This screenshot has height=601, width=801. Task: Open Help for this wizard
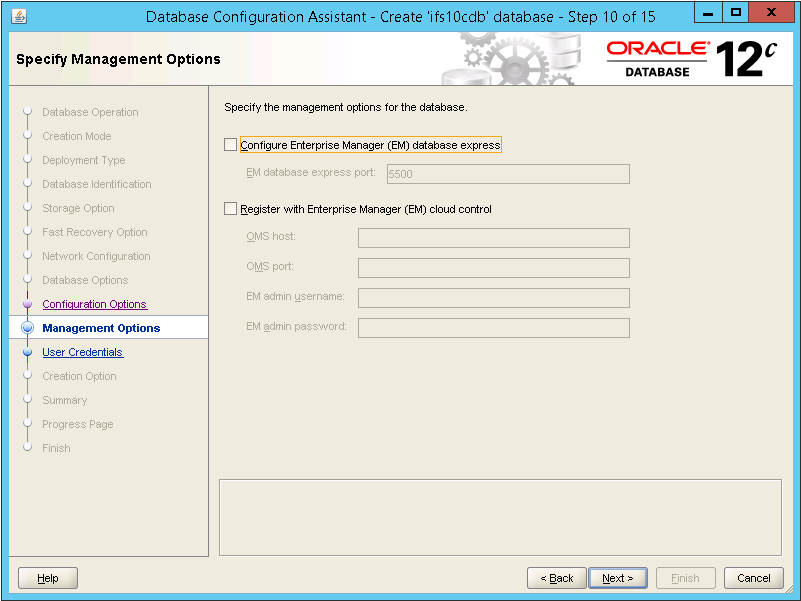coord(48,578)
